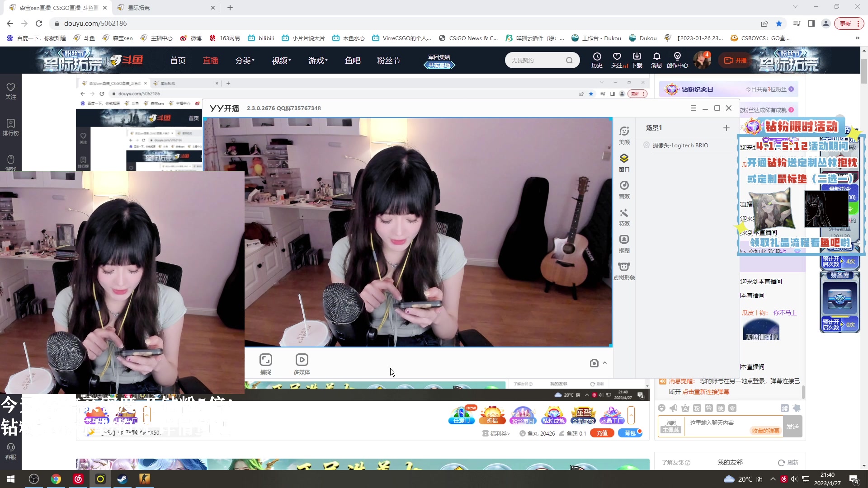
Task: Open 祈福 gift icon below the video
Action: pos(492,415)
